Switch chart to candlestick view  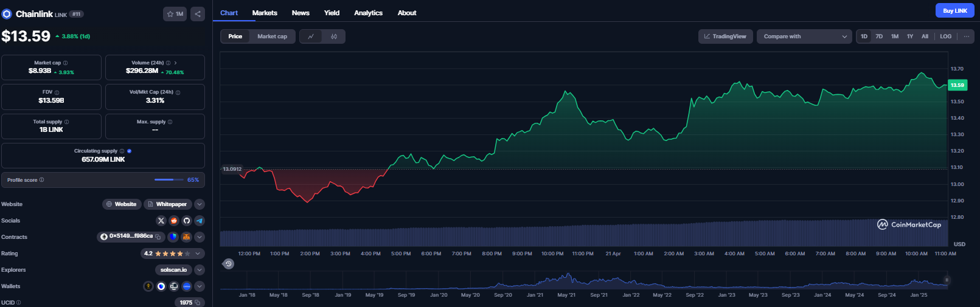click(x=334, y=36)
